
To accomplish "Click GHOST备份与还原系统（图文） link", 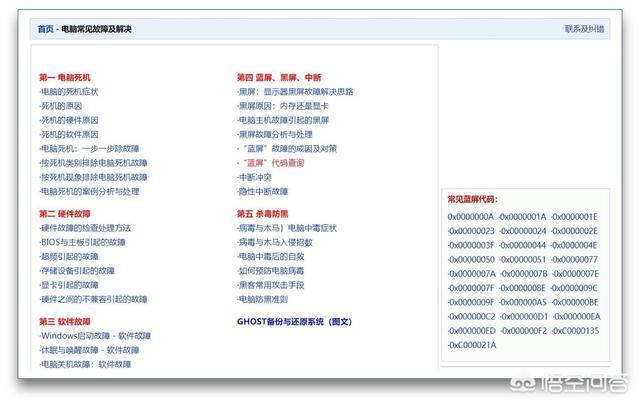I will pyautogui.click(x=294, y=322).
